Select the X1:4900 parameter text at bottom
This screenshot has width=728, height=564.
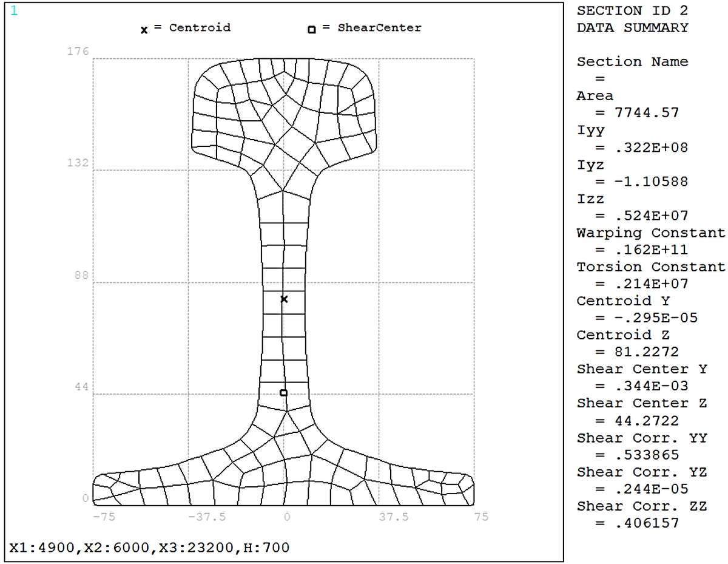pos(42,548)
